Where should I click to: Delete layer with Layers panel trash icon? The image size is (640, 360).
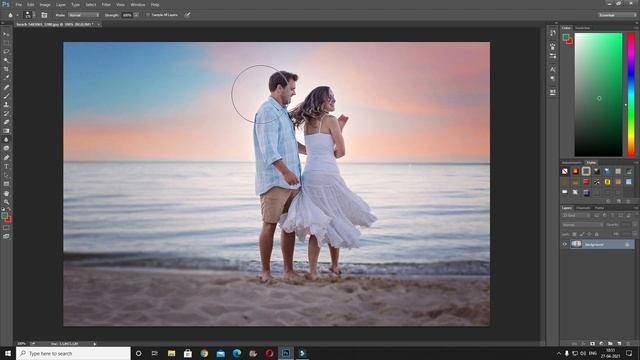[x=628, y=344]
